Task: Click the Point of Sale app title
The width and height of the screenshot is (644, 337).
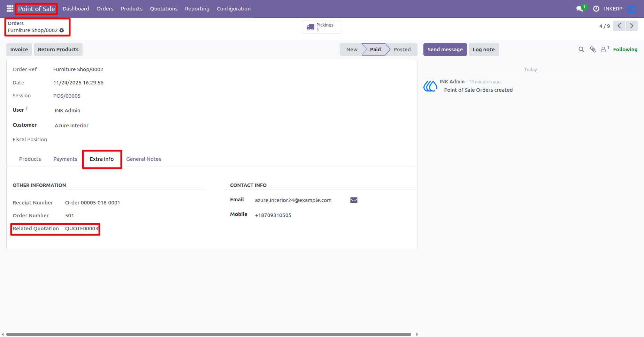Action: [37, 9]
